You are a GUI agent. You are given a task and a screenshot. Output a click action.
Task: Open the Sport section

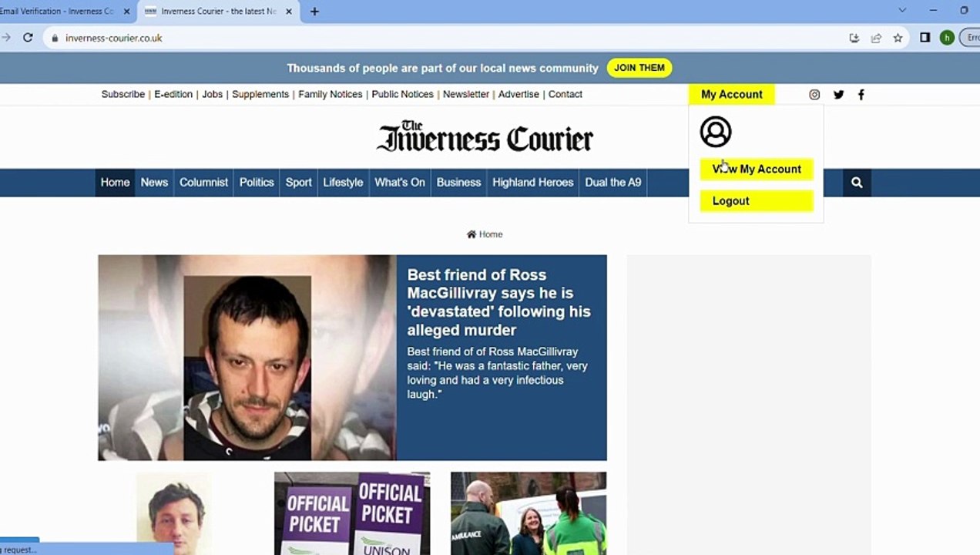[x=299, y=183]
